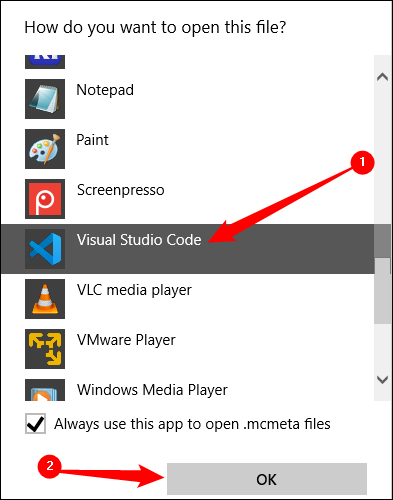Uncheck Always use this app checkbox
This screenshot has width=393, height=500.
tap(35, 424)
